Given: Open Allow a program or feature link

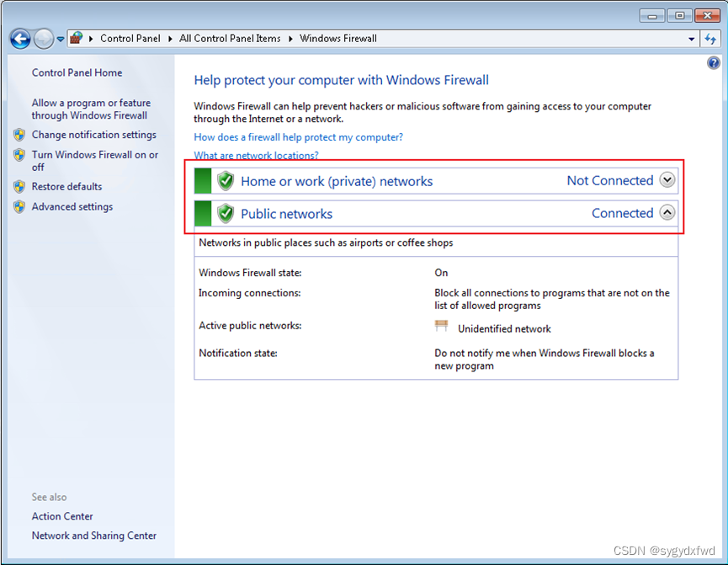Looking at the screenshot, I should pyautogui.click(x=91, y=109).
